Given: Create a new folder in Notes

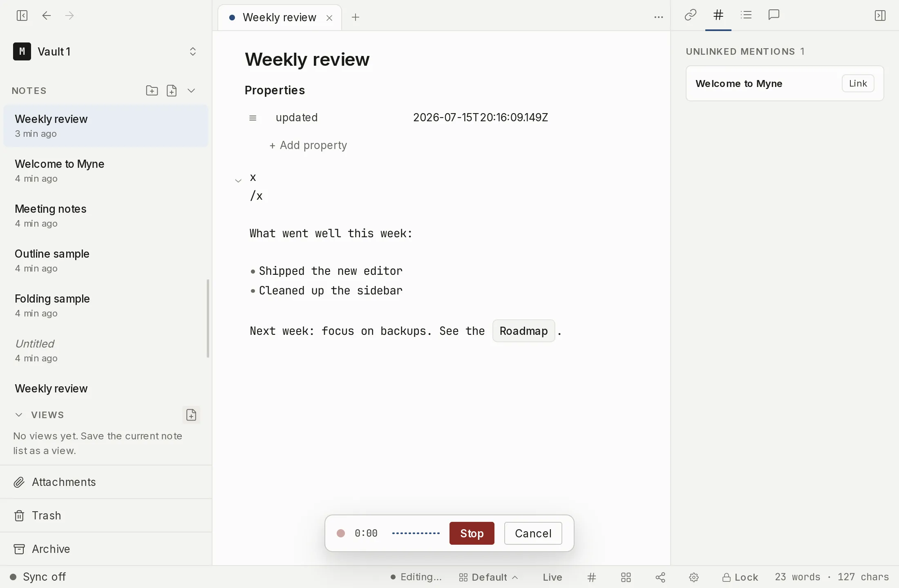Looking at the screenshot, I should click(x=152, y=90).
